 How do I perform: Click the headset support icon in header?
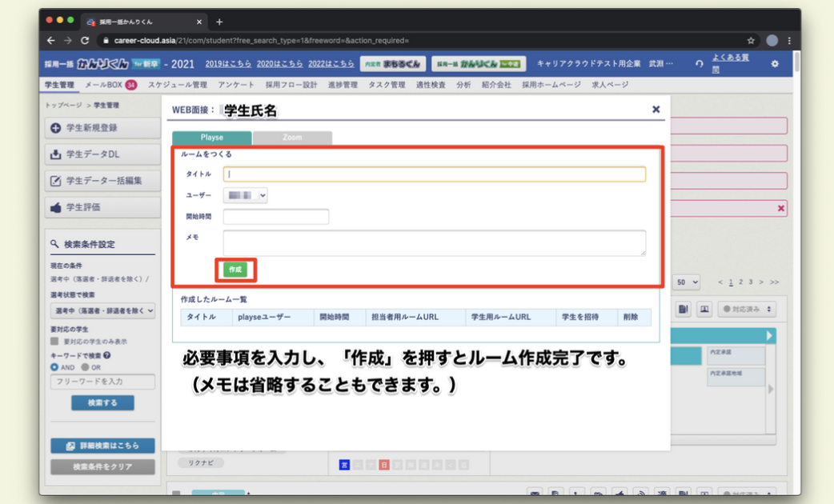(699, 64)
